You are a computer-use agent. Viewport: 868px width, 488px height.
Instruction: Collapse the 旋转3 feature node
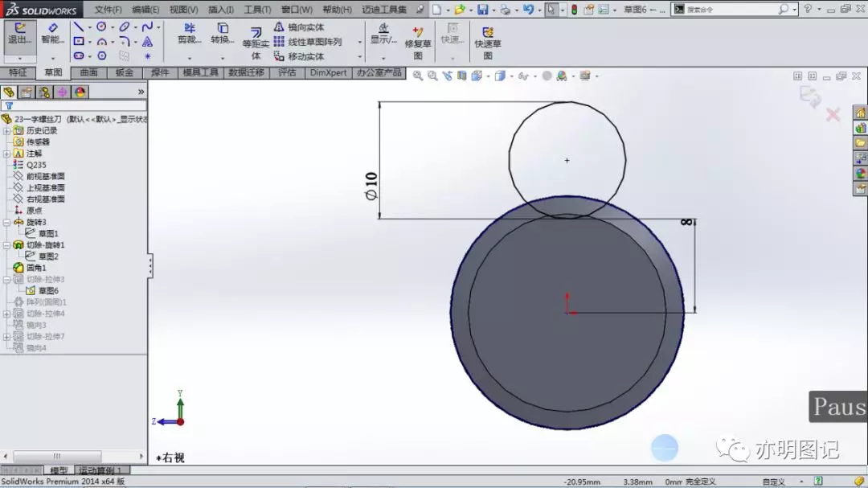coord(6,222)
